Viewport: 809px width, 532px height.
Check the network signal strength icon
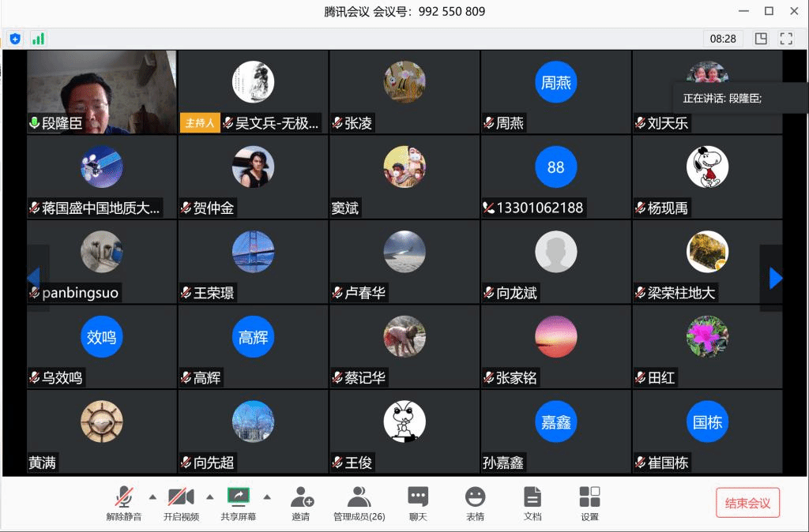(38, 38)
